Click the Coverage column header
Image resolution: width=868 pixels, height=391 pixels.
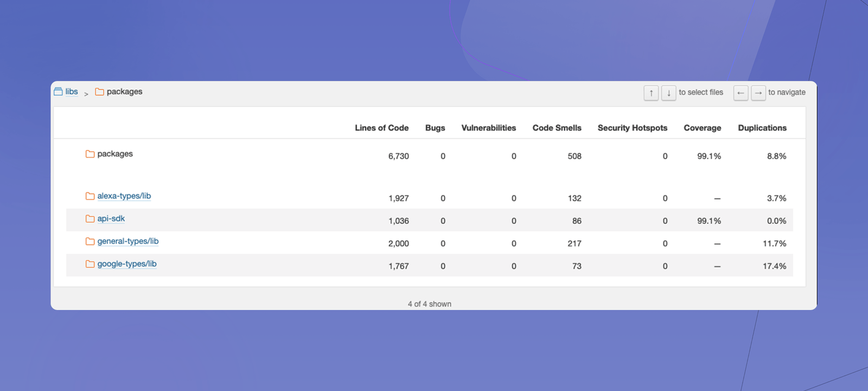[x=702, y=128]
